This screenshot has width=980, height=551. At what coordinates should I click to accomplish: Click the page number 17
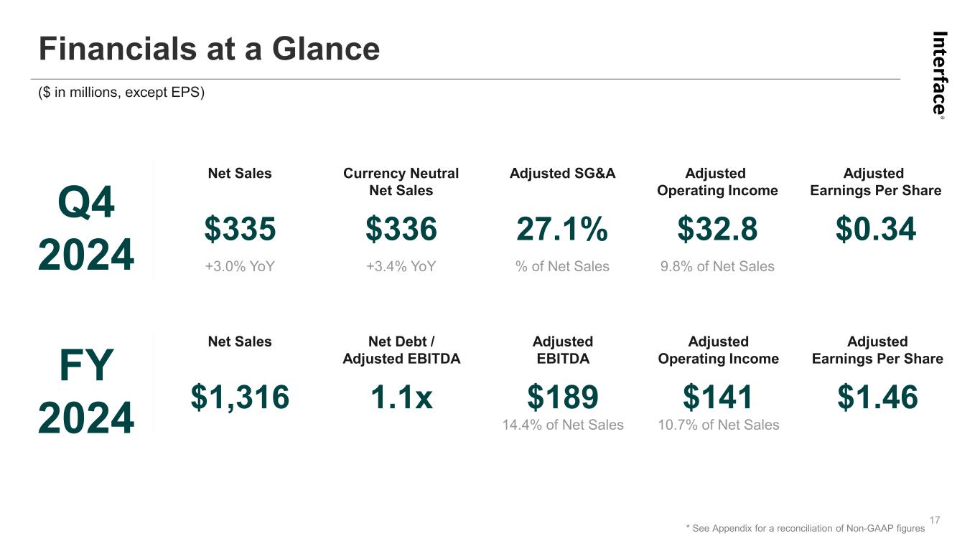tap(934, 519)
